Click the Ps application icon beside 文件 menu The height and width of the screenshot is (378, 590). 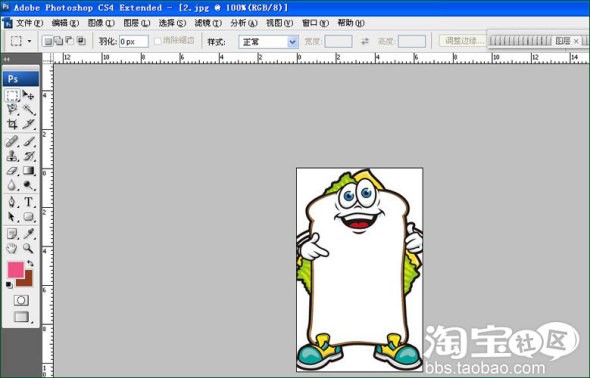(x=7, y=23)
